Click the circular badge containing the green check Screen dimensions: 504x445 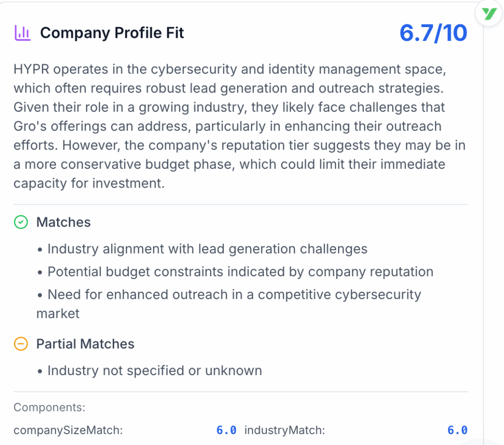point(21,222)
